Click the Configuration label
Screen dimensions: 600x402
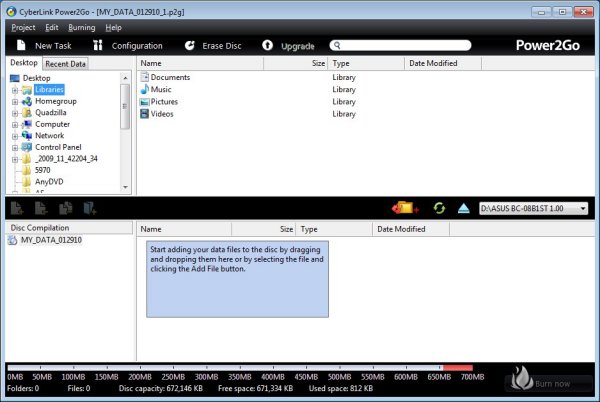click(137, 46)
